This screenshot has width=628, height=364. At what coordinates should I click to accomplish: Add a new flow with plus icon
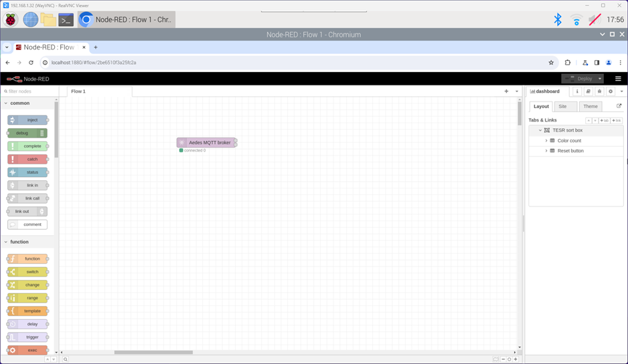pyautogui.click(x=506, y=92)
